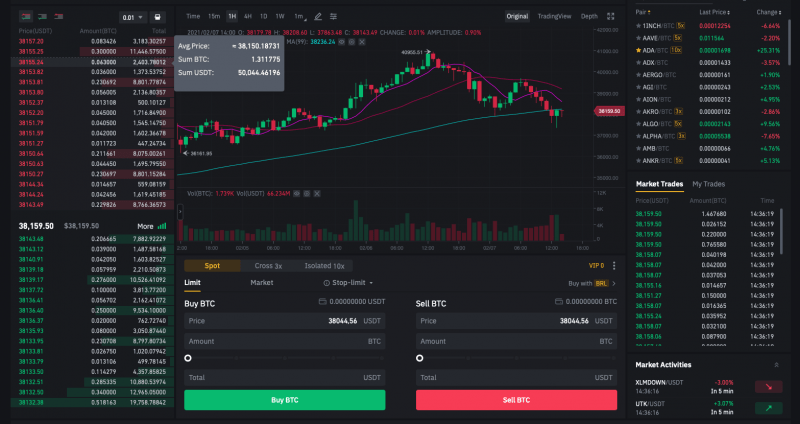
Task: Switch to the My Trades tab
Action: click(708, 184)
